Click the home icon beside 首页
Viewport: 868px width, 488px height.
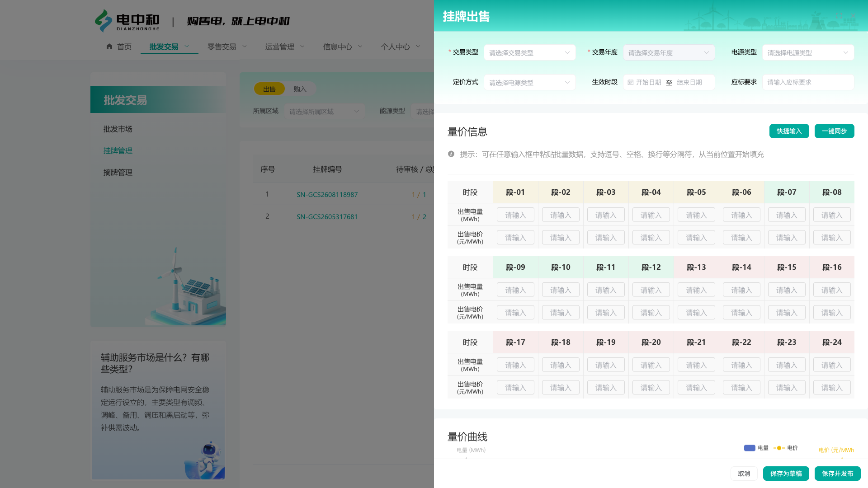point(109,46)
